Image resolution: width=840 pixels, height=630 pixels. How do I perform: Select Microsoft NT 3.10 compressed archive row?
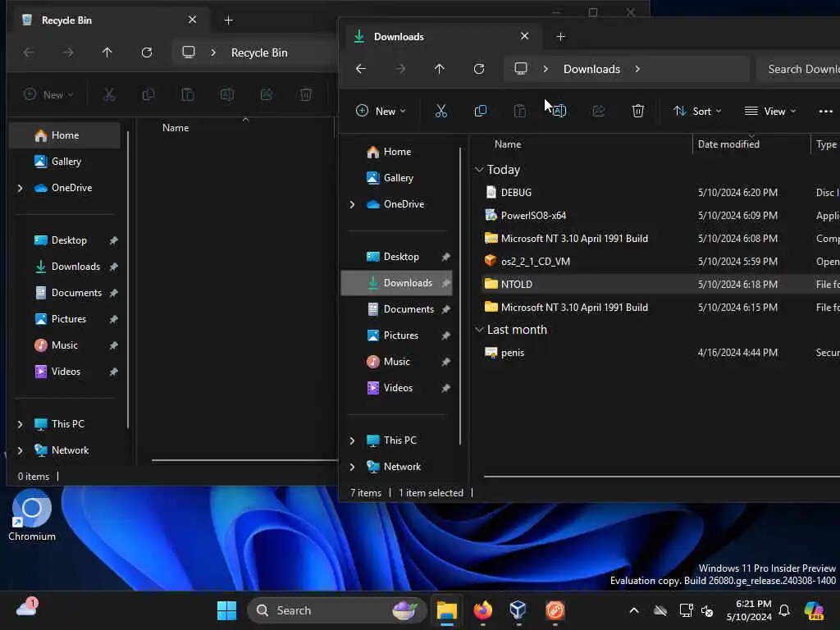click(x=661, y=239)
